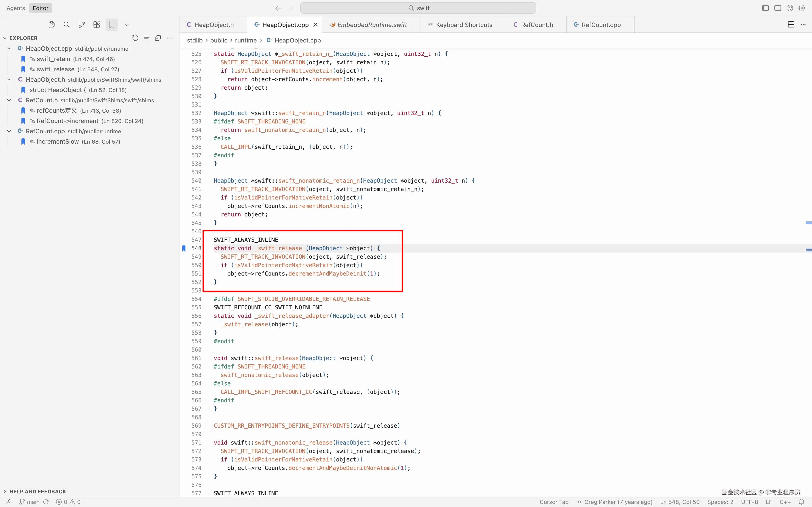Collapse RefCount.h bookmark group
The height and width of the screenshot is (507, 812).
tap(9, 100)
